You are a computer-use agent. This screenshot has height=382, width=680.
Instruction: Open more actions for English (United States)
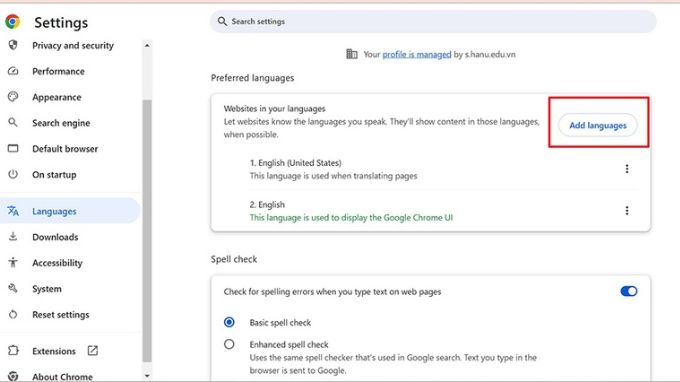[x=627, y=169]
